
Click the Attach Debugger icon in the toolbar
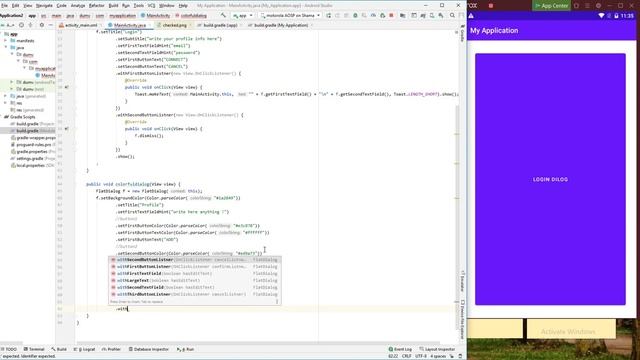tap(382, 16)
